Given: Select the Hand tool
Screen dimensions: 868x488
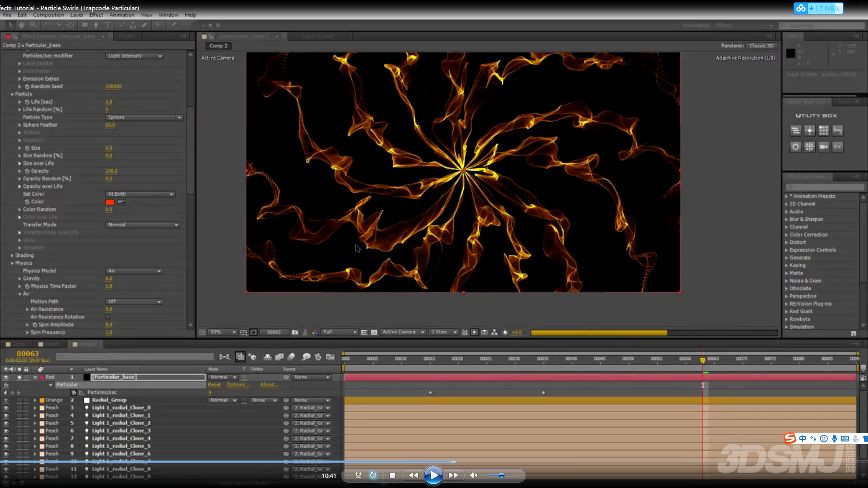Looking at the screenshot, I should (x=22, y=25).
